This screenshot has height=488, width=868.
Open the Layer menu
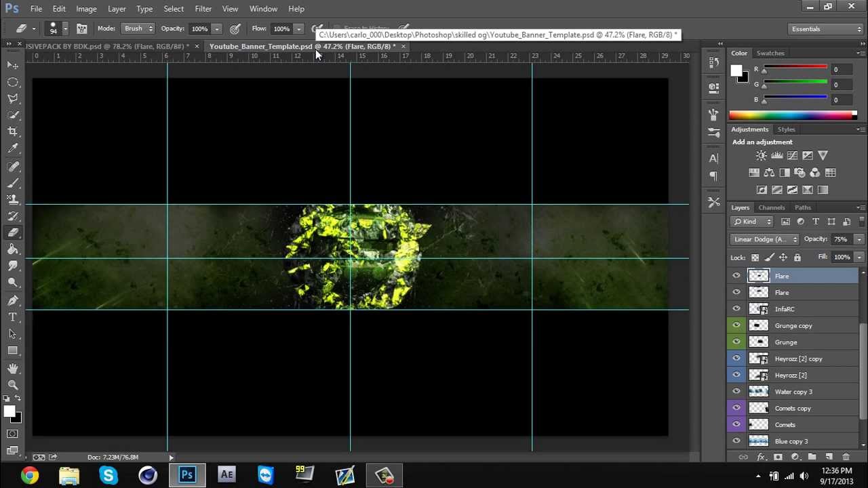[x=117, y=9]
